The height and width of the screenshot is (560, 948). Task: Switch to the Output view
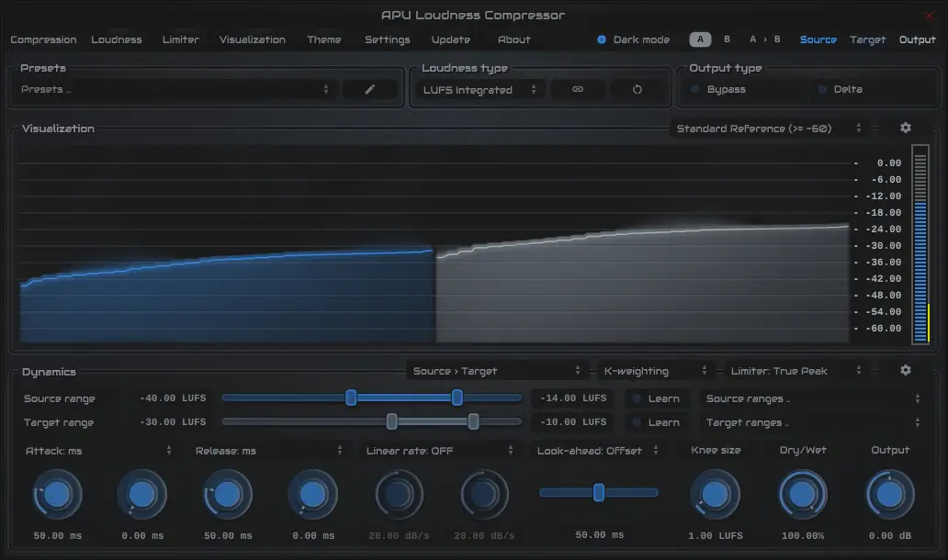917,39
